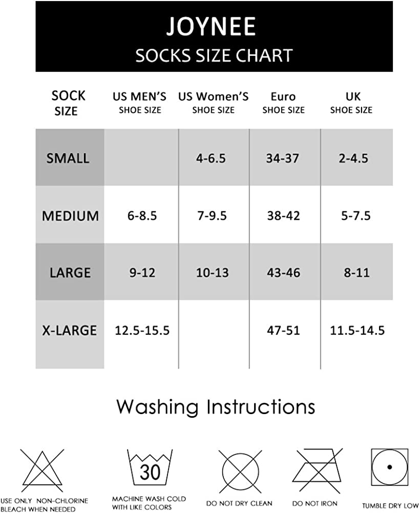Click the 43-46 Euro large cell
420x513 pixels.
283,273
